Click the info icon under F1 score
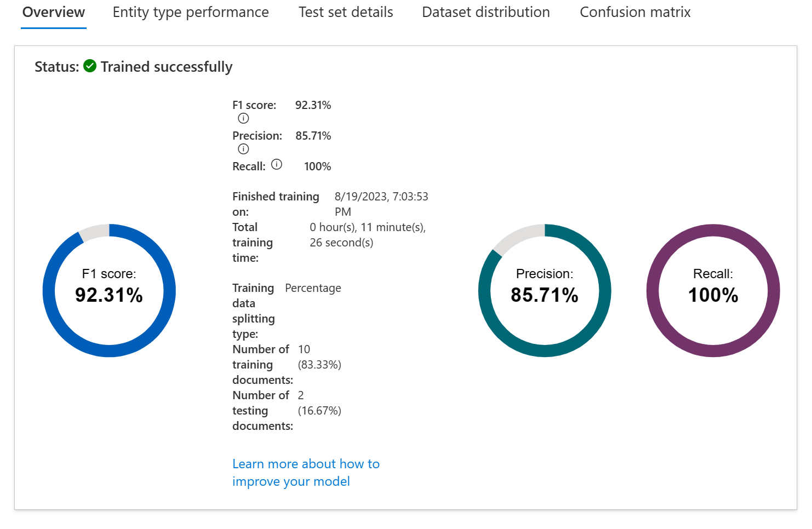812x529 pixels. [243, 118]
